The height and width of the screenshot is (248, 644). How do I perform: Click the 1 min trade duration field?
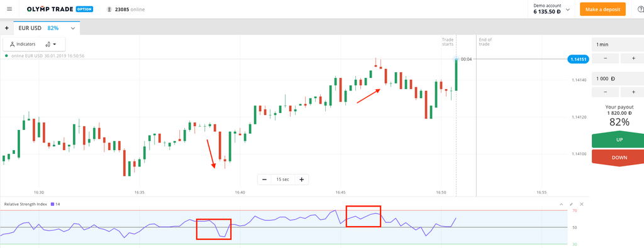[618, 45]
